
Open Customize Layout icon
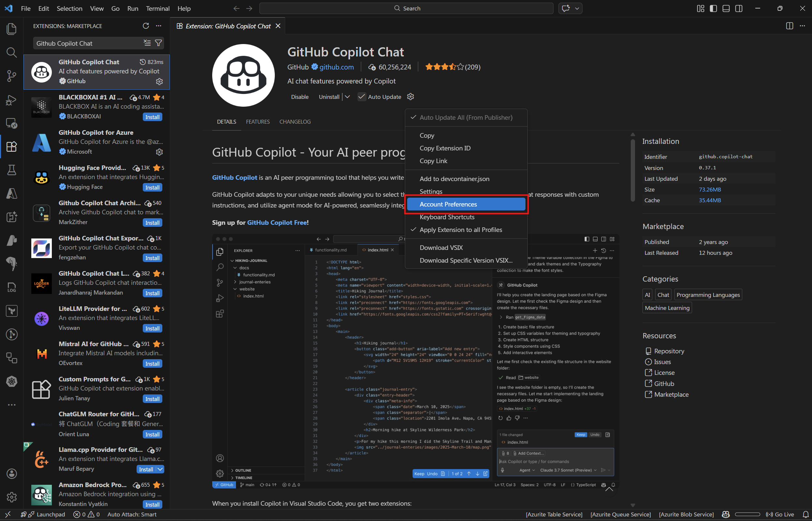tap(701, 8)
